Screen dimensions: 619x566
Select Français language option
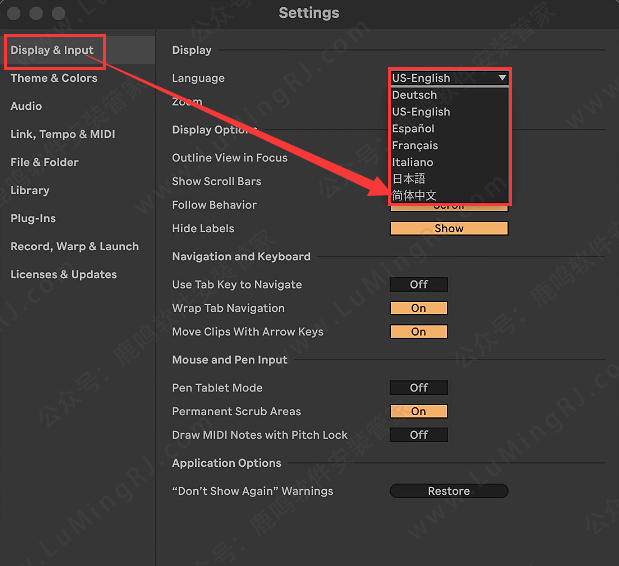pyautogui.click(x=415, y=145)
